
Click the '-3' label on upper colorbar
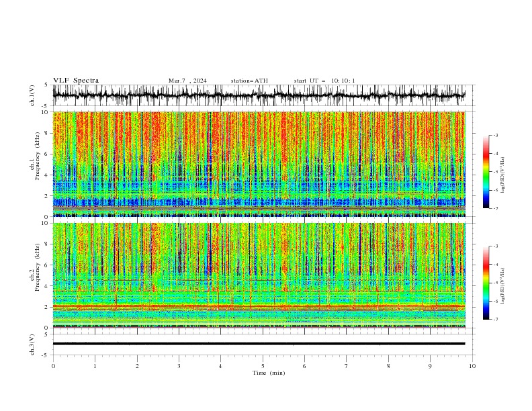[495, 135]
